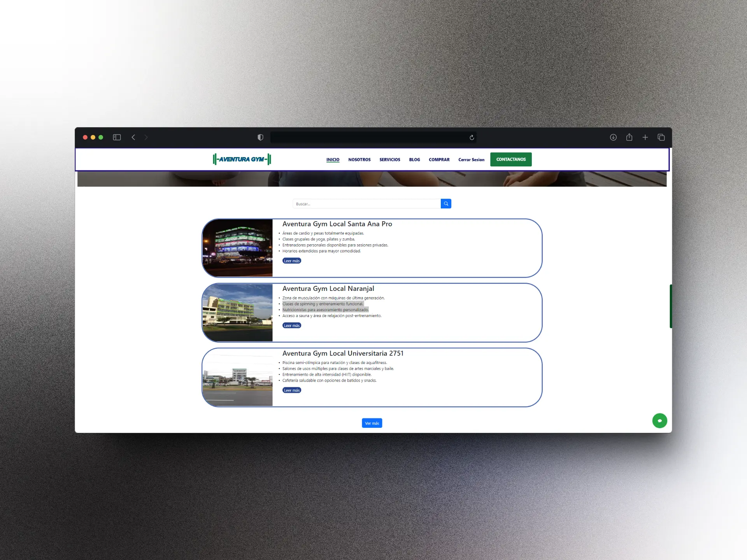Click the text 'Clases grupales de yoga, pilates y zumba.'

coord(319,239)
